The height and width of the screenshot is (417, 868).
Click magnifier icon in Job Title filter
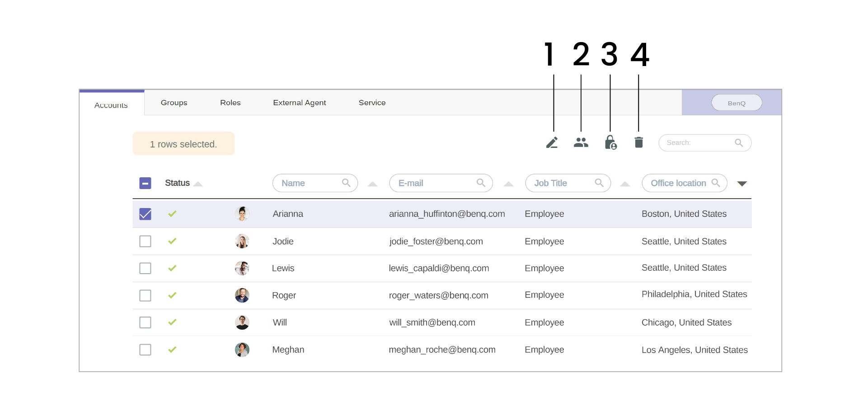pos(599,183)
